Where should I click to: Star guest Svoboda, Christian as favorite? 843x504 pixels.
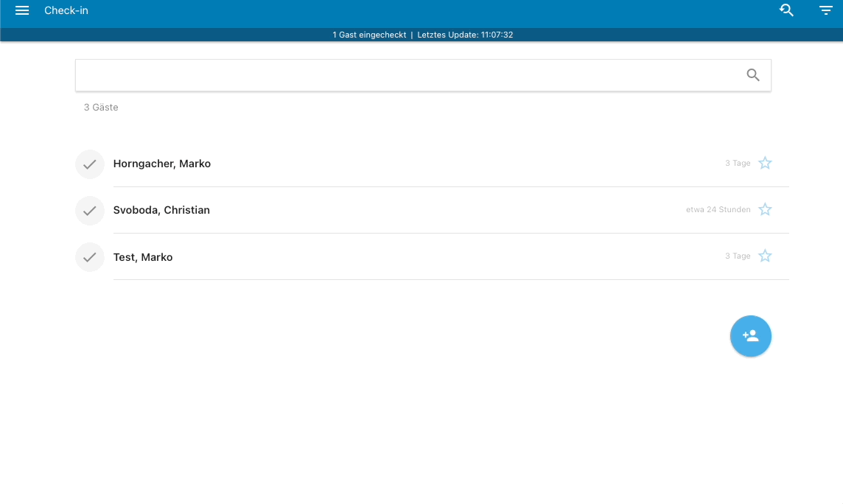(765, 210)
